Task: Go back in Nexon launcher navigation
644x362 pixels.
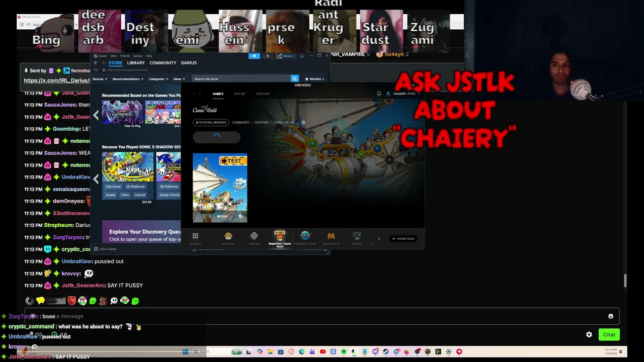Action: (x=194, y=94)
